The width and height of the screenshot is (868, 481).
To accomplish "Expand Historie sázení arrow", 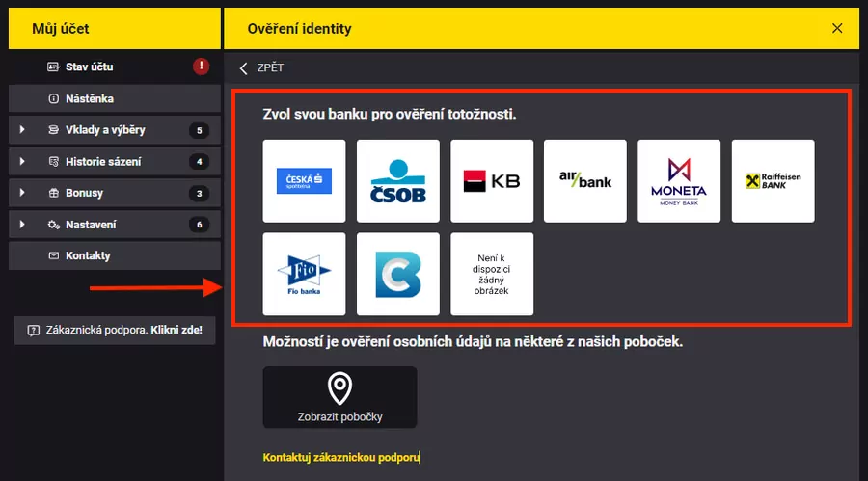I will click(x=22, y=161).
